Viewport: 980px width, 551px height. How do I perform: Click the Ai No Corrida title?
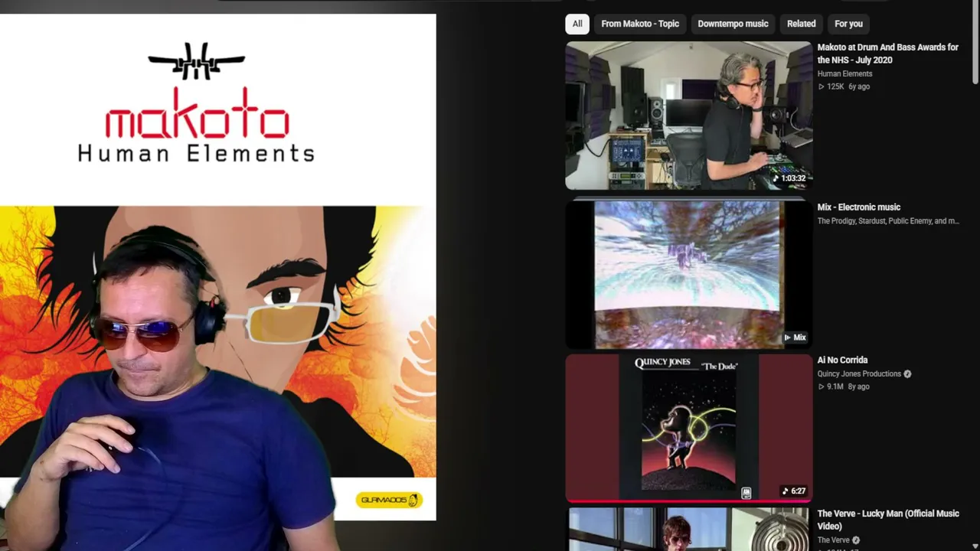click(x=842, y=360)
